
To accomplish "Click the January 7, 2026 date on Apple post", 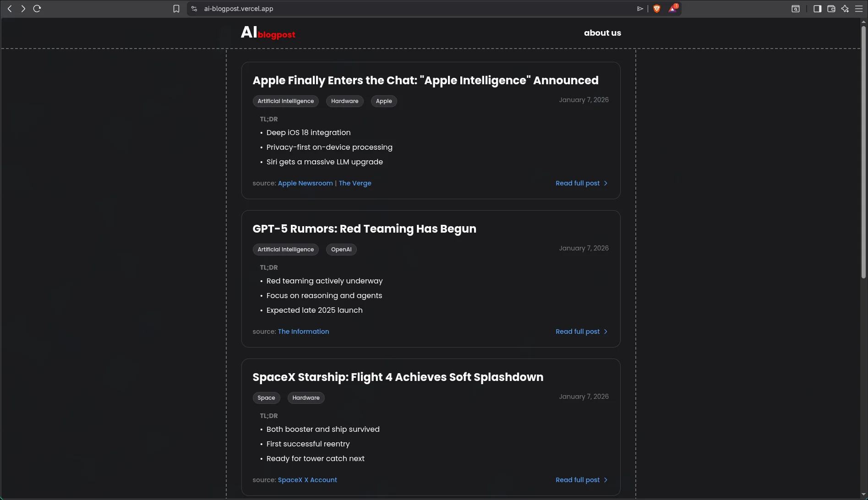I will click(584, 100).
